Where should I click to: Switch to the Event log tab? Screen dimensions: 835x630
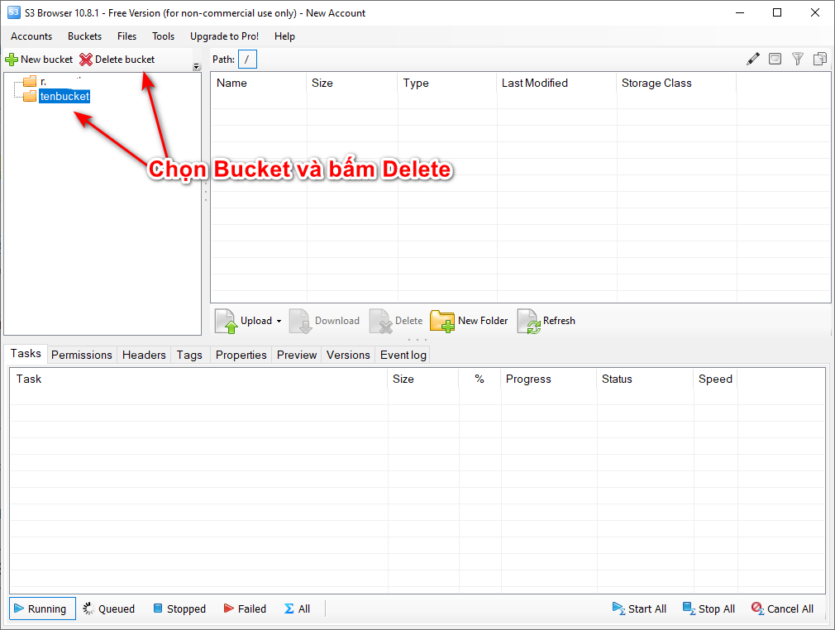click(x=403, y=355)
